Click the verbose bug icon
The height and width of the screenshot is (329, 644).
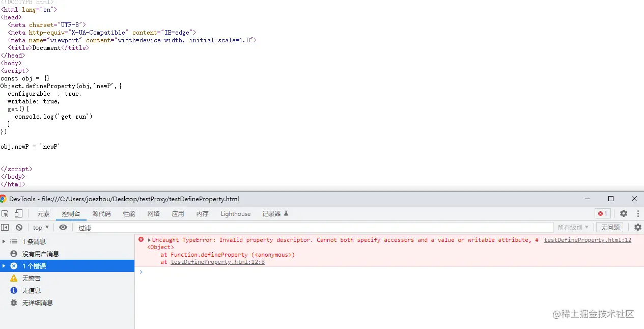click(14, 303)
